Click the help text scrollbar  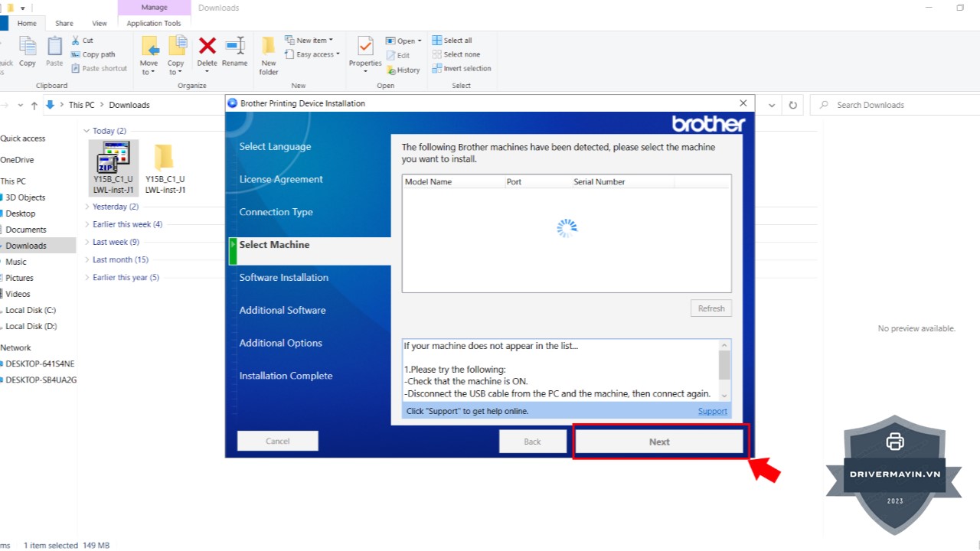[724, 366]
